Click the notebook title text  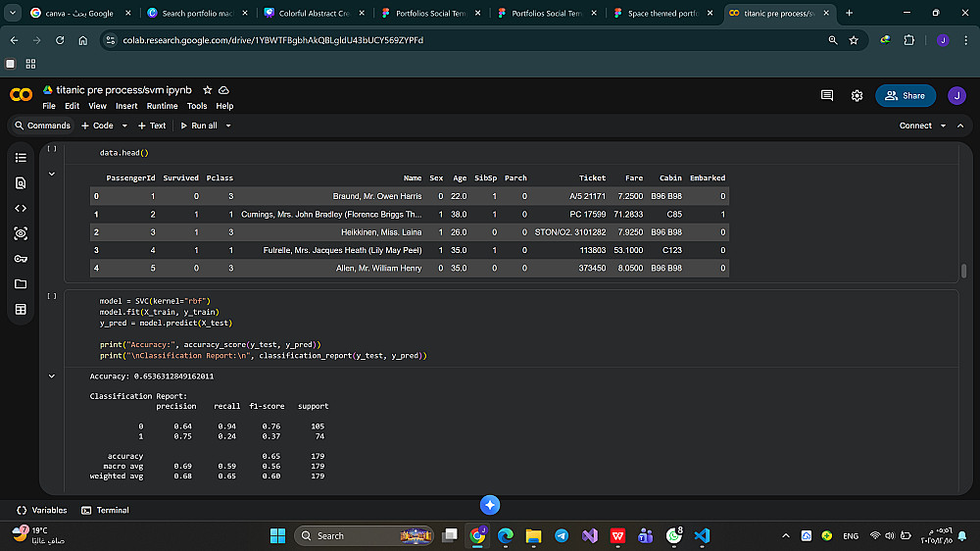[x=123, y=90]
